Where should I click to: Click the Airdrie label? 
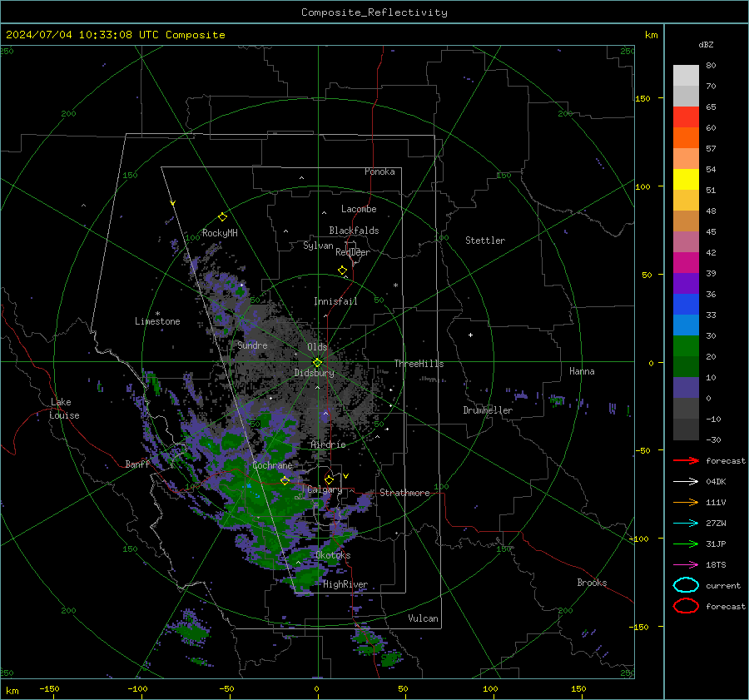click(328, 444)
